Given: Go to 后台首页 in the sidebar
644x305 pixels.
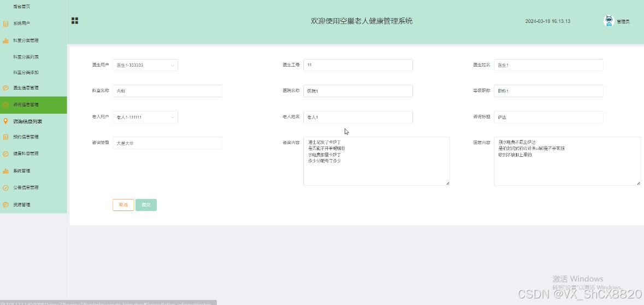Looking at the screenshot, I should 22,7.
